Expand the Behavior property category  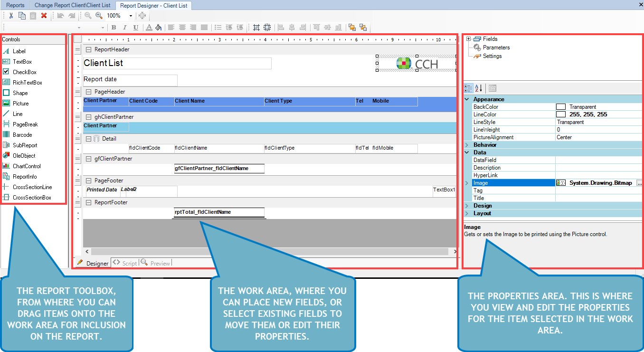tap(466, 145)
